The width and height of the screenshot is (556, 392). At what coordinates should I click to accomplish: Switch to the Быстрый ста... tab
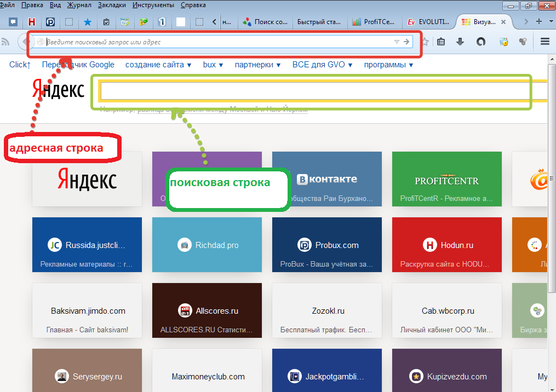pyautogui.click(x=319, y=22)
